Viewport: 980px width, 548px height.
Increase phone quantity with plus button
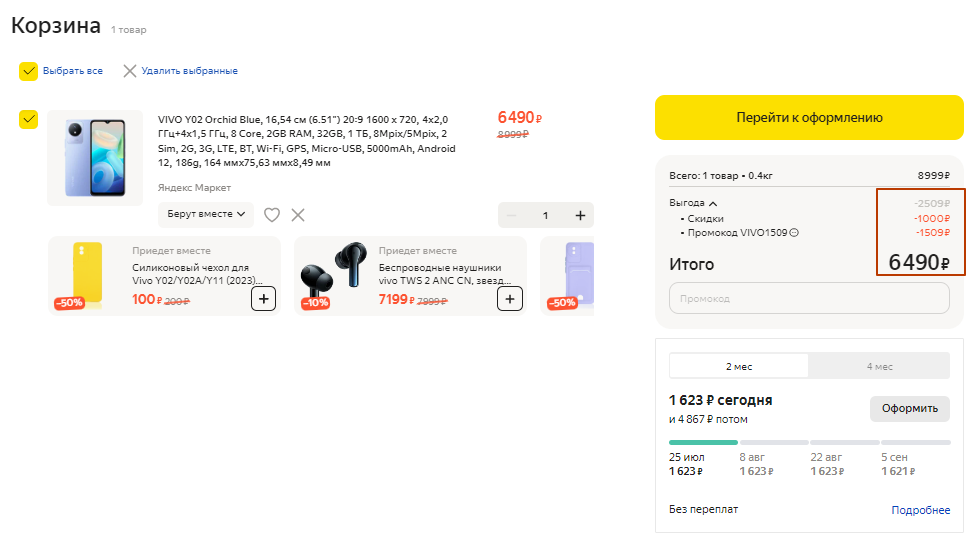point(580,215)
